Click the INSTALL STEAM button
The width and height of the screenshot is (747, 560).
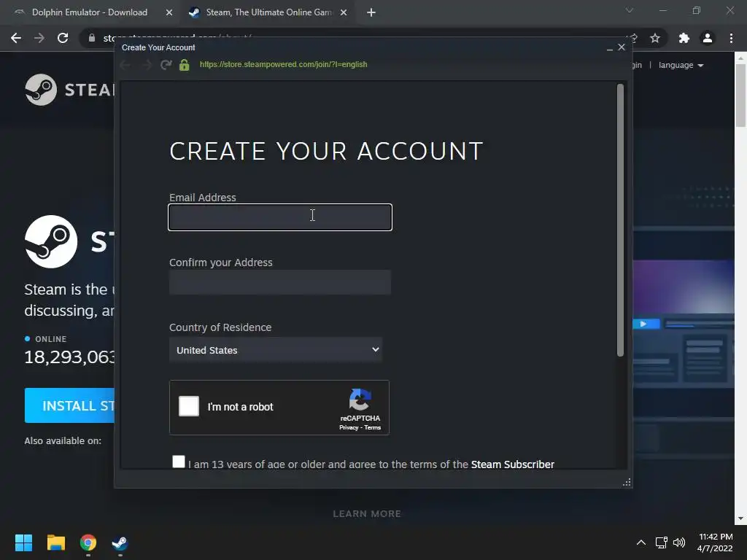pyautogui.click(x=69, y=405)
